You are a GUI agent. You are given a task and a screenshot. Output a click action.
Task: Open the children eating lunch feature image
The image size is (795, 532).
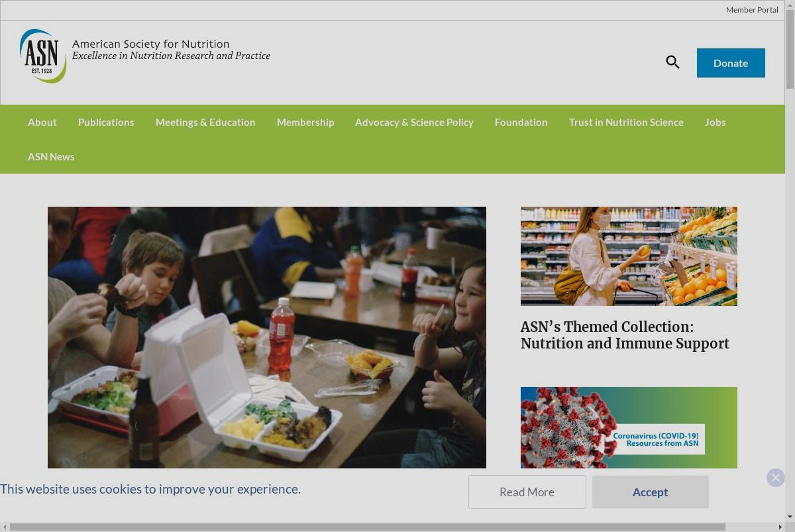tap(267, 337)
